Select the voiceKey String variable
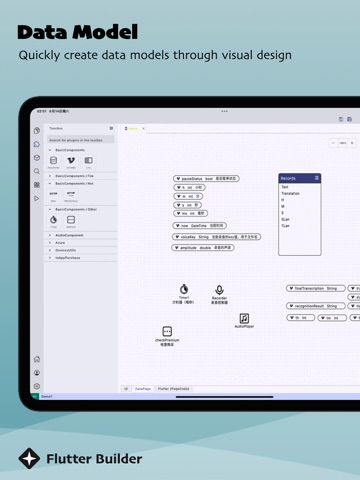Screen dimensions: 360x480 [216, 237]
